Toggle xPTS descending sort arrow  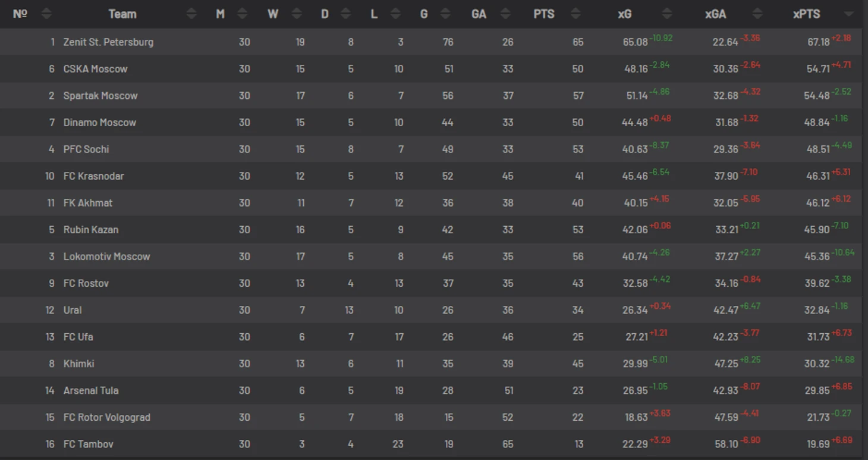tap(849, 14)
